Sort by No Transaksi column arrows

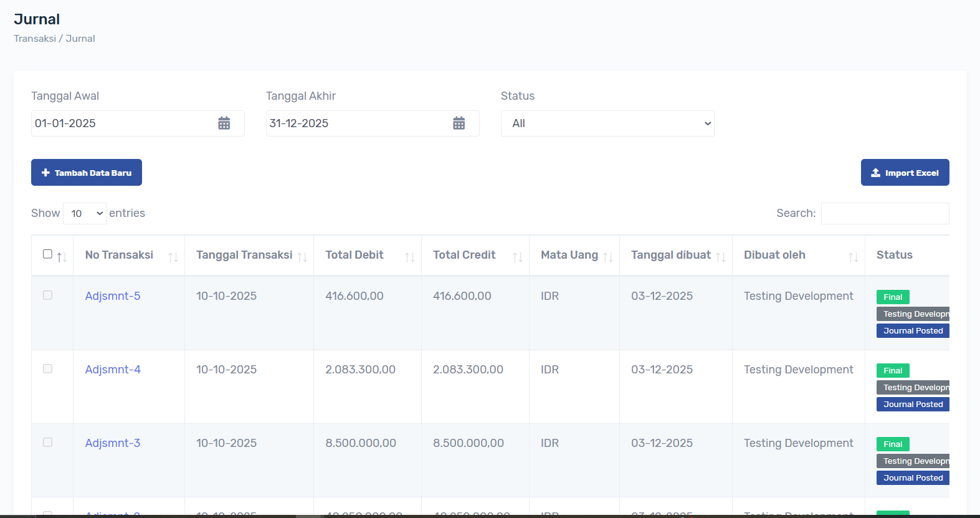(173, 257)
